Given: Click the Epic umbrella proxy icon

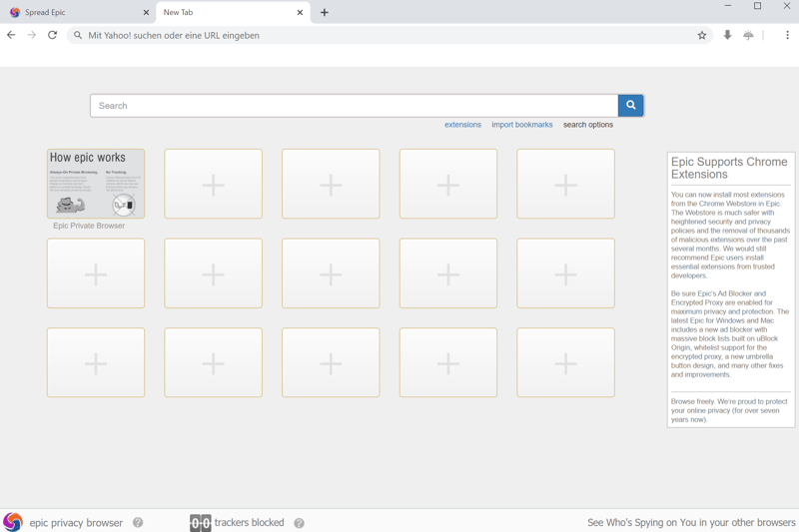Looking at the screenshot, I should [748, 35].
